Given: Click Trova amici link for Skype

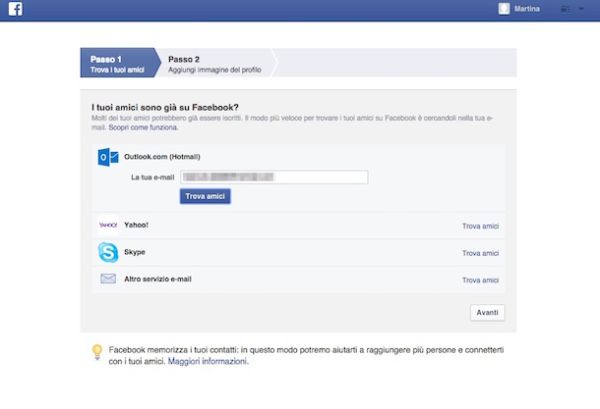Looking at the screenshot, I should [480, 253].
